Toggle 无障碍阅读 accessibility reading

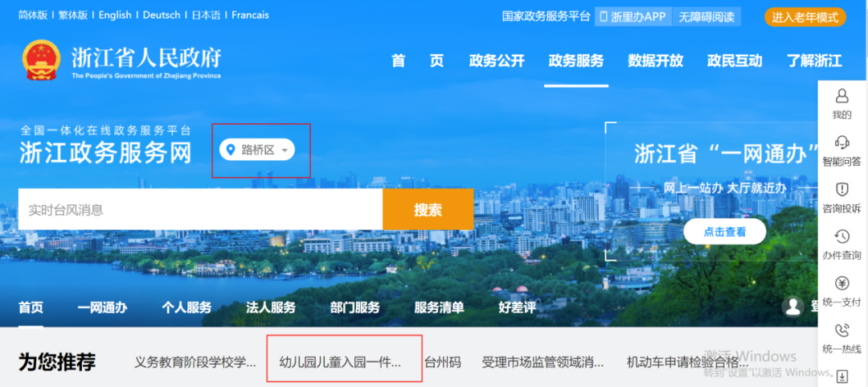click(x=706, y=17)
